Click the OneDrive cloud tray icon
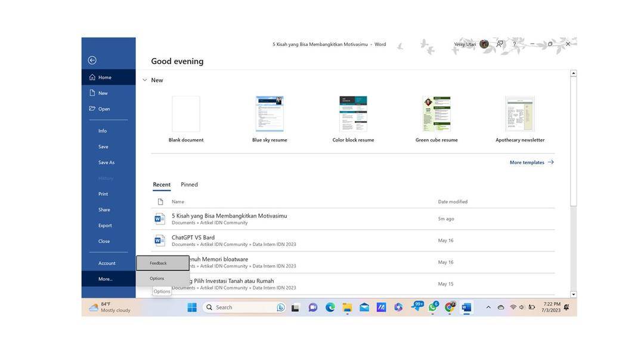The width and height of the screenshot is (644, 363). click(501, 307)
